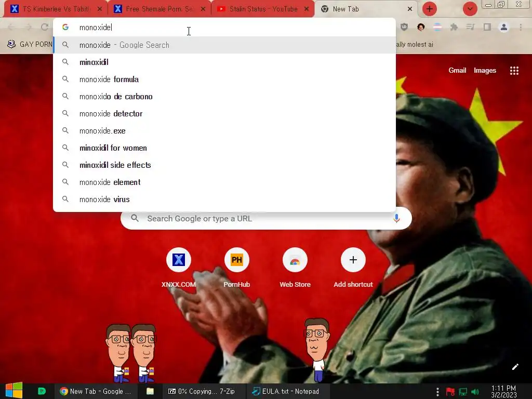Open the File Explorer folder taskbar icon

point(150,391)
